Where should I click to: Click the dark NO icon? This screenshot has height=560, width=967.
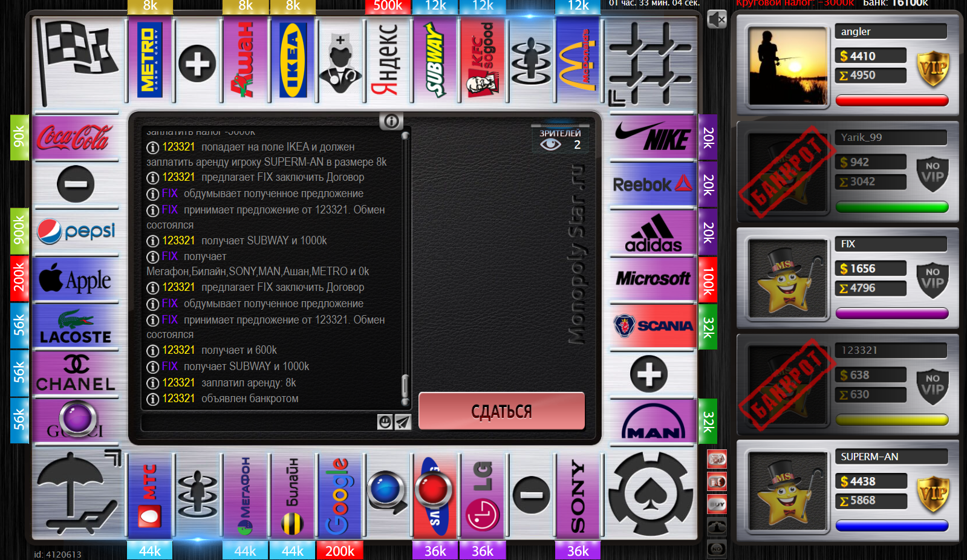tap(717, 549)
